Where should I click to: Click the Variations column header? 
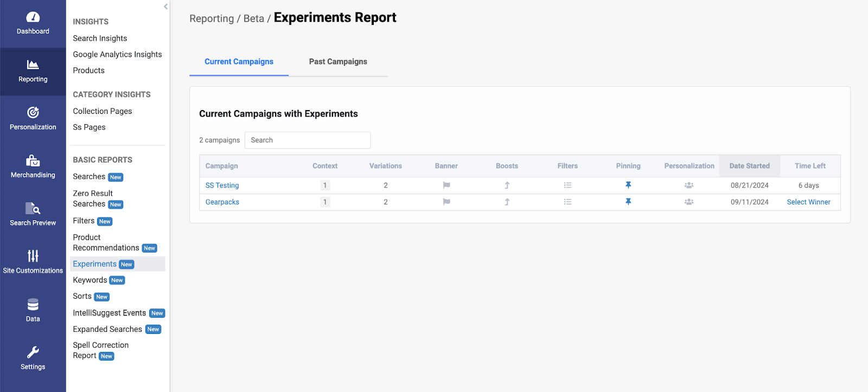386,166
